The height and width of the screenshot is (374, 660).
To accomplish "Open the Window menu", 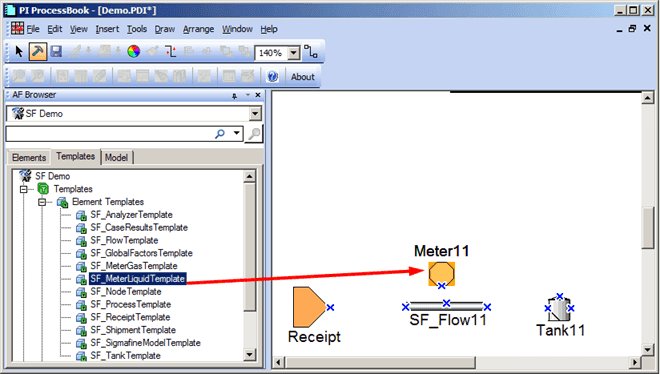I will click(x=237, y=29).
